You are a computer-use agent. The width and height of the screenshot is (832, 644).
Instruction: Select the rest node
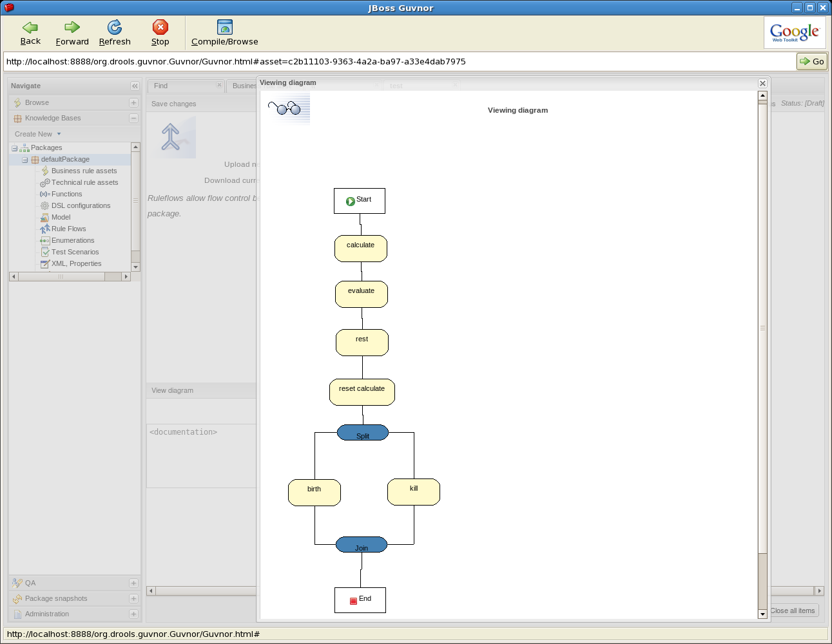coord(362,343)
